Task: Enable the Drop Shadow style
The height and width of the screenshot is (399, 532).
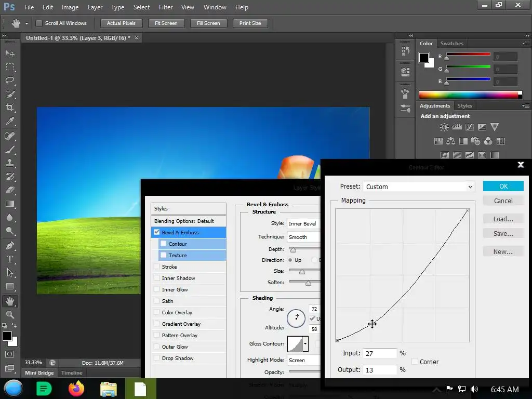Action: pyautogui.click(x=156, y=358)
